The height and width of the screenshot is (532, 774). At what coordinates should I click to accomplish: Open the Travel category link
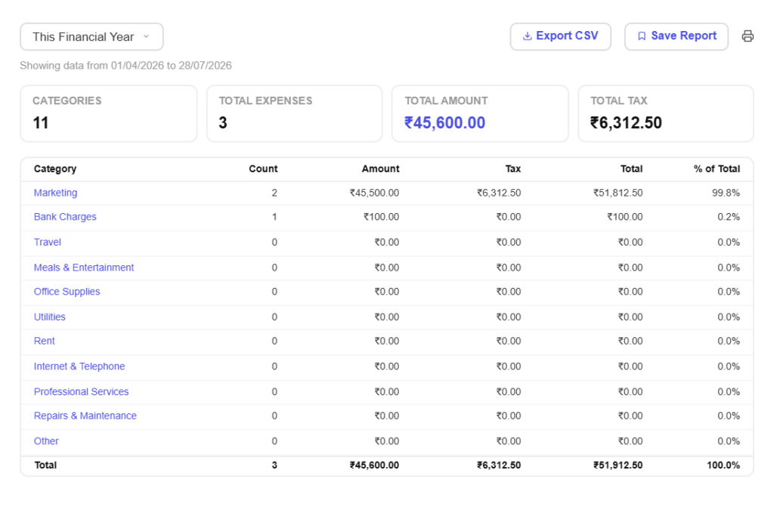tap(48, 242)
